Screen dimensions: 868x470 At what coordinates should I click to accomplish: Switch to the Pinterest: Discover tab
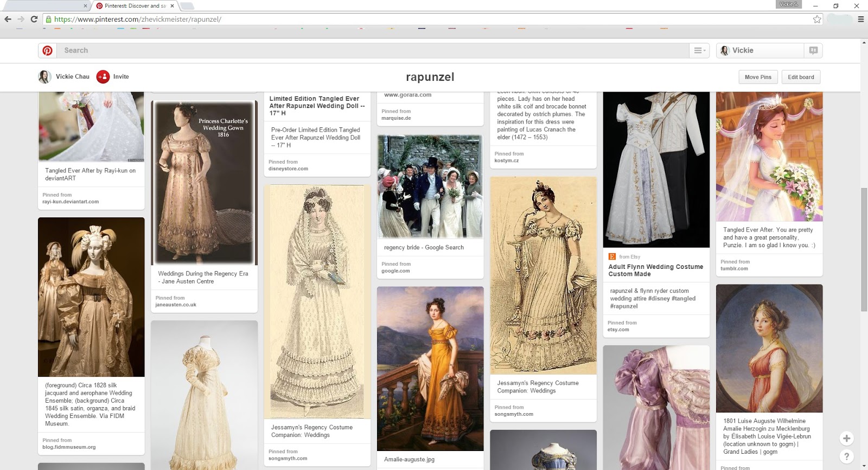pyautogui.click(x=135, y=6)
